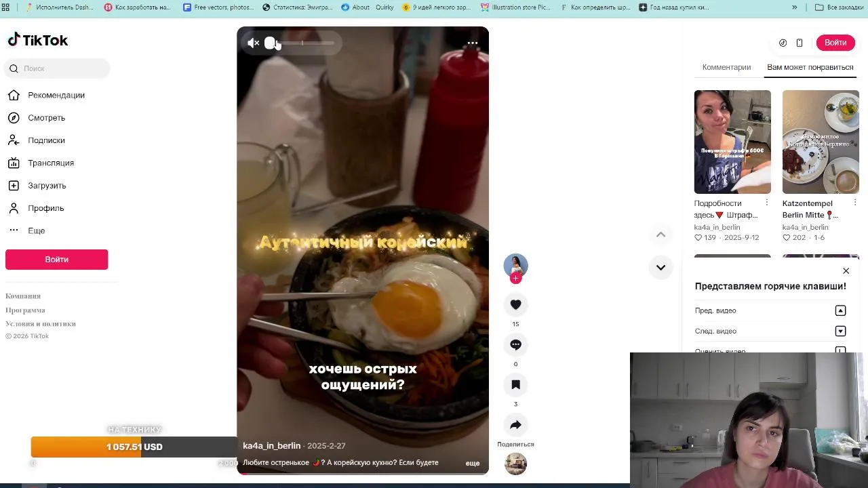
Task: Go to the next video with the down chevron
Action: 660,267
